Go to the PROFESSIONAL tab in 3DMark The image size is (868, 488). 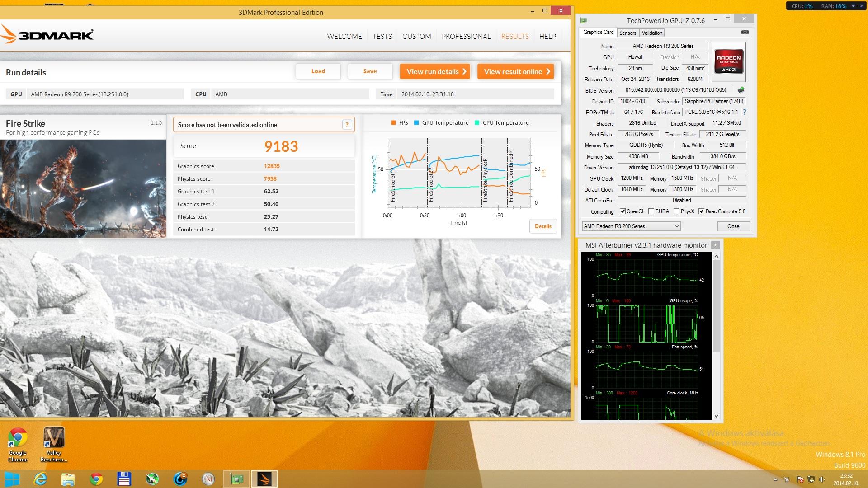pyautogui.click(x=466, y=36)
